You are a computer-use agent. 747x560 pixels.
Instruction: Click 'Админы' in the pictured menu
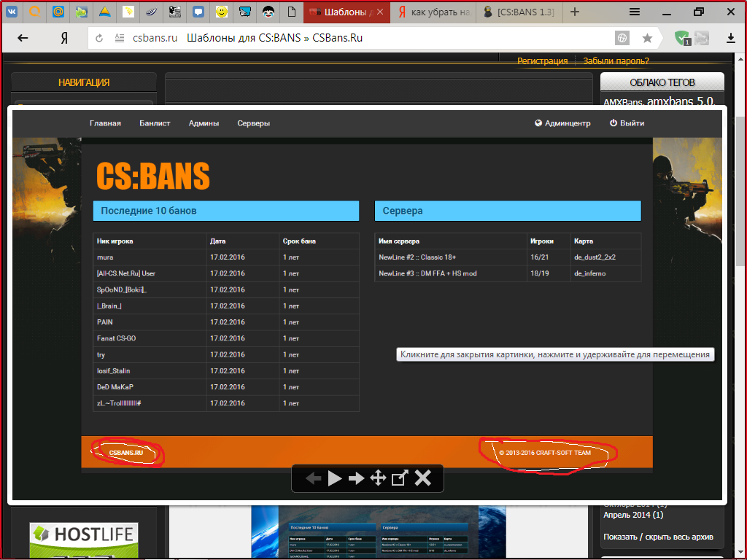pyautogui.click(x=204, y=122)
